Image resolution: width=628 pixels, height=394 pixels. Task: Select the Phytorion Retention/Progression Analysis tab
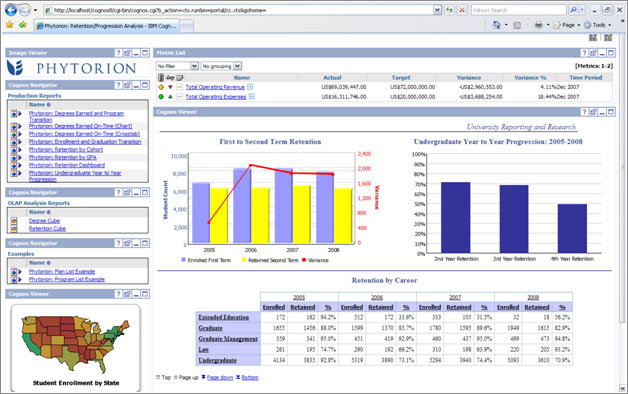(107, 26)
